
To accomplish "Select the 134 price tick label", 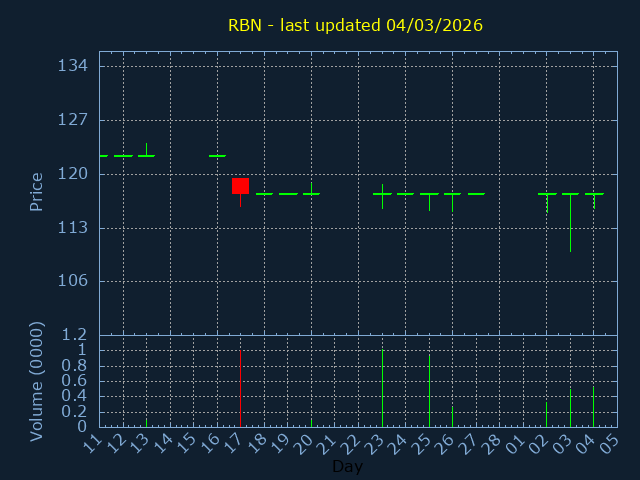I will 74,66.
